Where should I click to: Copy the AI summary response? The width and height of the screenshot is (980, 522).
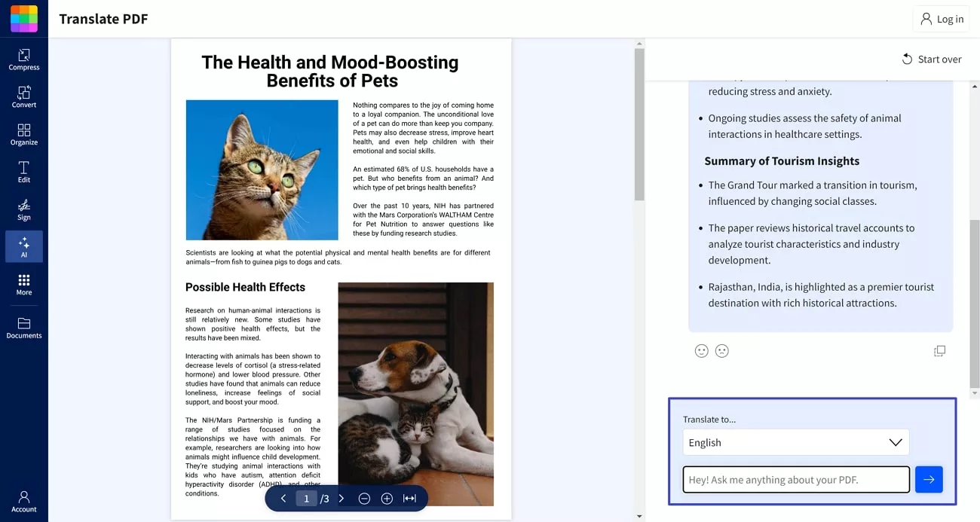[939, 351]
